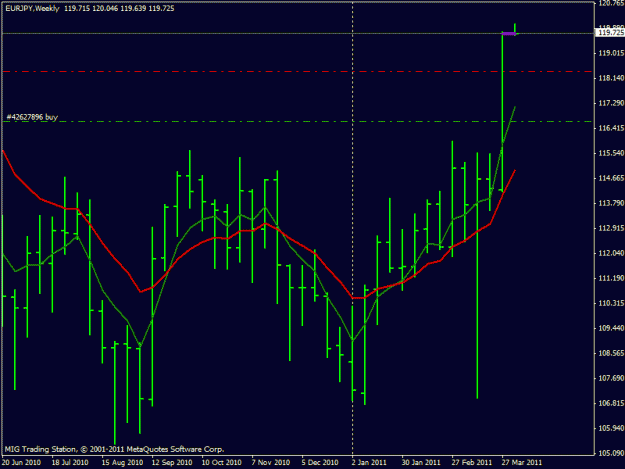Click the 12 Sep 2010 date label
Screen dimensions: 625x469
pos(172,463)
